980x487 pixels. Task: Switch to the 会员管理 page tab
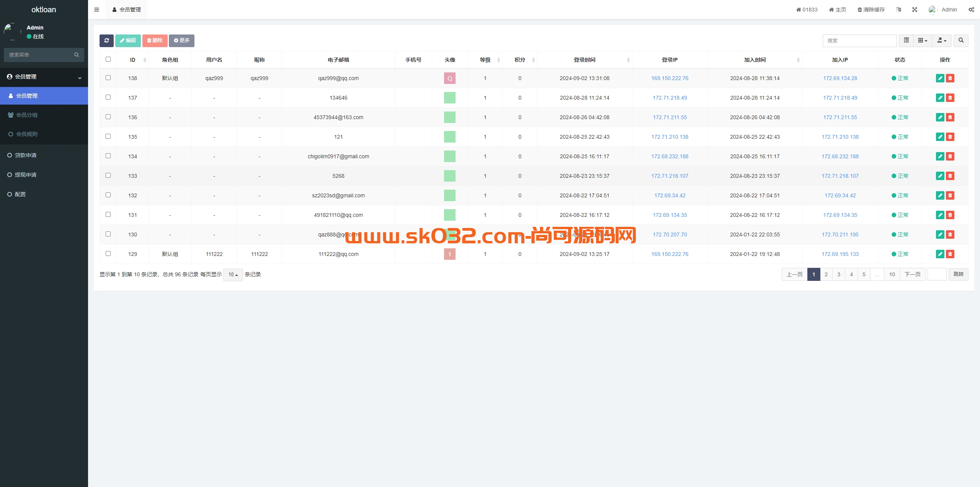pyautogui.click(x=126, y=10)
